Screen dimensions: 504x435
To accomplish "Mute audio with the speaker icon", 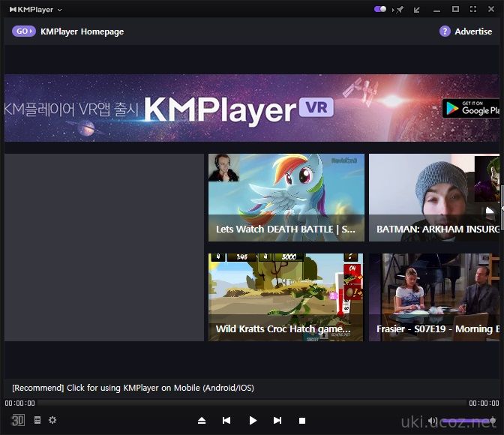I will [x=433, y=421].
